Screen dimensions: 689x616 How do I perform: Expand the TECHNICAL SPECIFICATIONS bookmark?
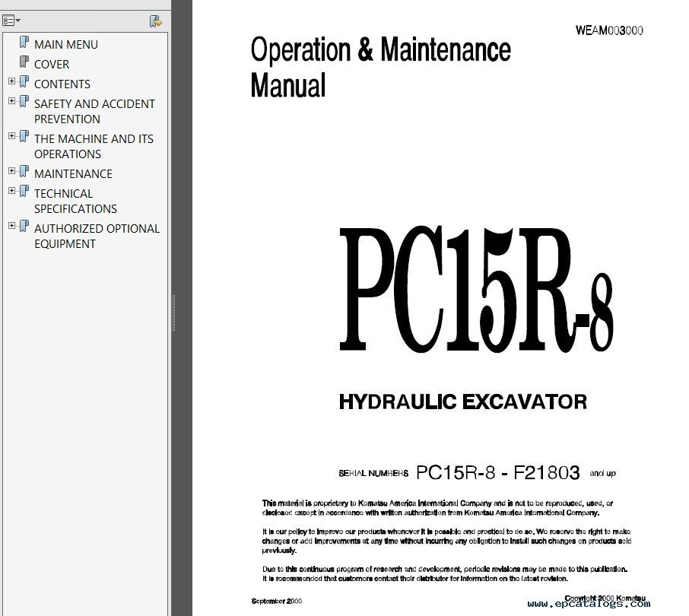pos(12,191)
